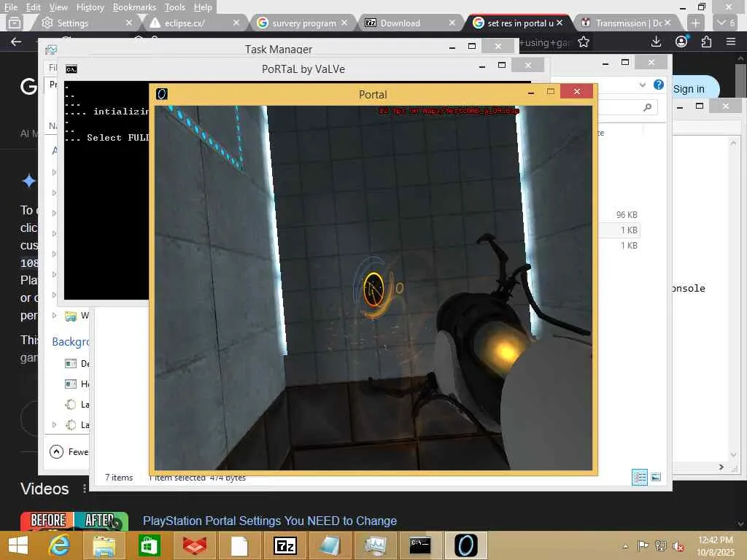The width and height of the screenshot is (747, 560).
Task: Click the browser page scrollbar thumb
Action: [x=740, y=81]
